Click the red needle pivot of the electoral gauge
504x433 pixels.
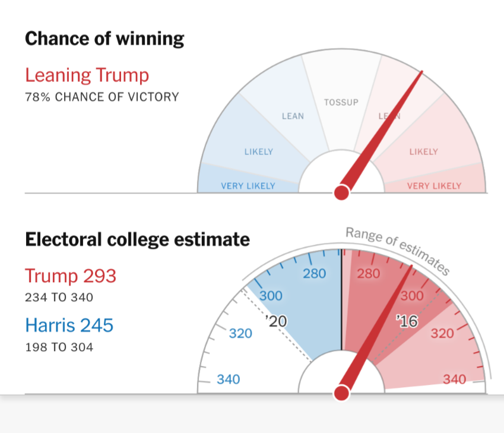(x=341, y=393)
